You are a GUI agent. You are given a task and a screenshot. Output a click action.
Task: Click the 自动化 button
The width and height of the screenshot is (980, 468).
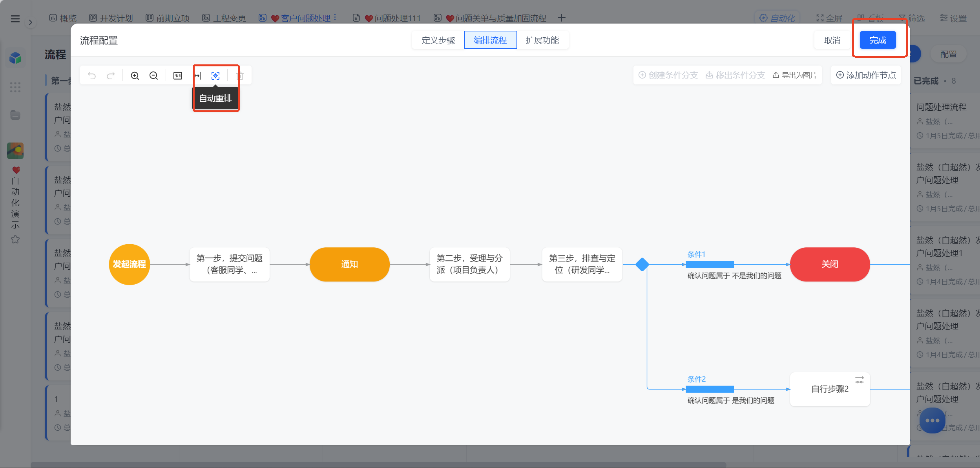[777, 18]
